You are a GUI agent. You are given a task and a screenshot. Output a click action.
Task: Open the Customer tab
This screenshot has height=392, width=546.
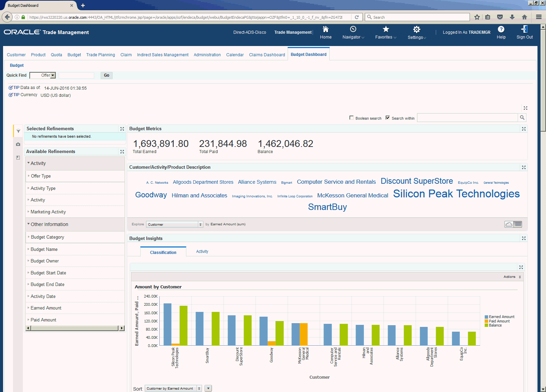16,55
